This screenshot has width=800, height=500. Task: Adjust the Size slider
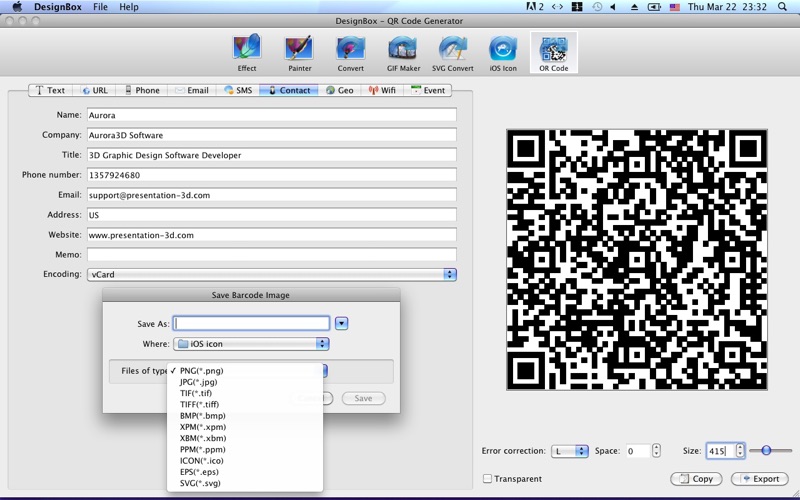tap(766, 451)
